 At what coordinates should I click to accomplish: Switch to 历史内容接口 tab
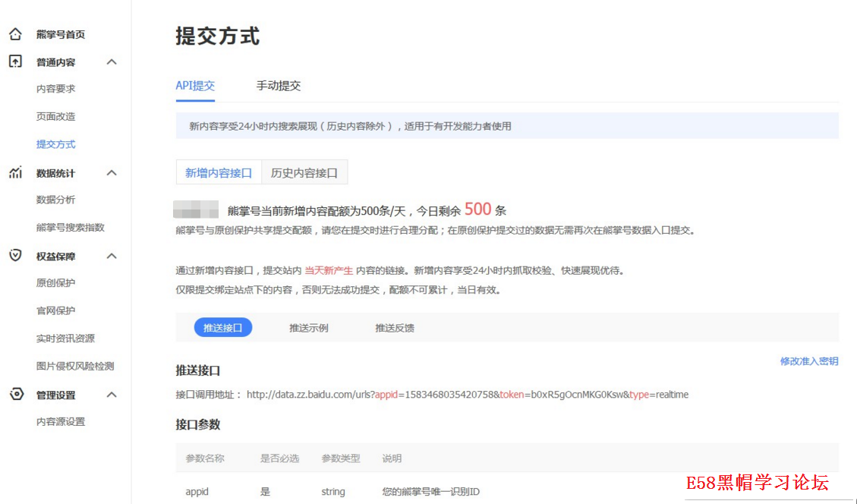click(x=304, y=172)
